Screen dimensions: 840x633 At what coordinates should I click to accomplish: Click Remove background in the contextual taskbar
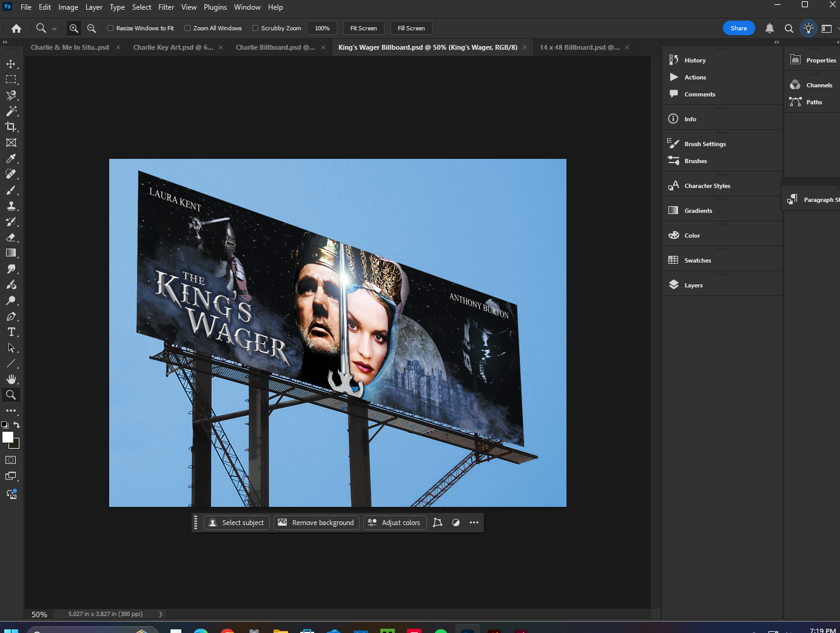(x=316, y=522)
